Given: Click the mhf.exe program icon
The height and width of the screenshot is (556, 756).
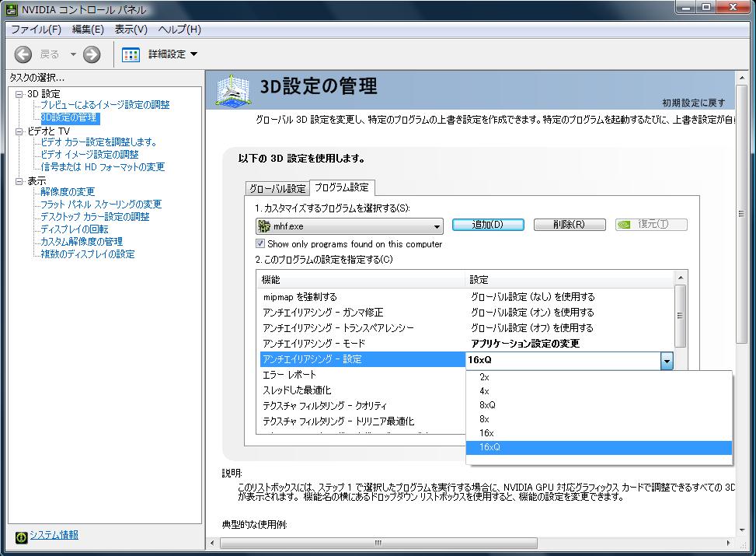Looking at the screenshot, I should (264, 226).
